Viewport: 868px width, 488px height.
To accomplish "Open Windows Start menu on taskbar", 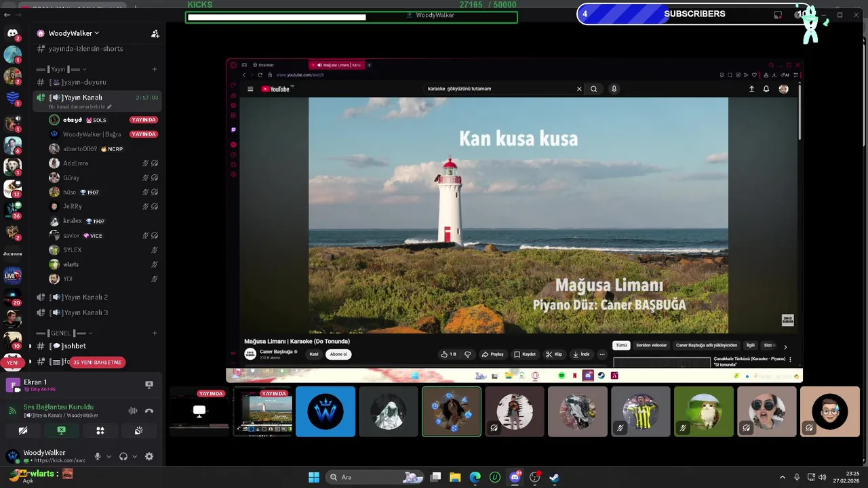I will click(x=314, y=477).
